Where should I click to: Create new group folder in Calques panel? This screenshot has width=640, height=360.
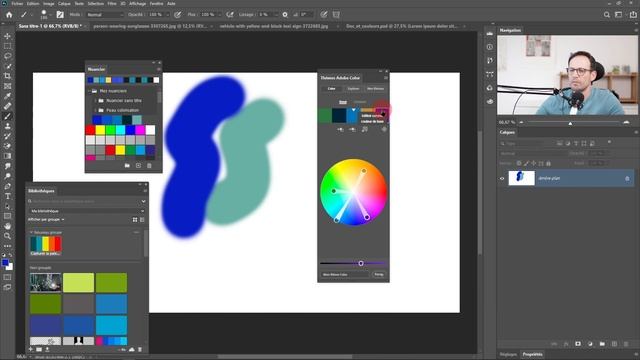(602, 344)
